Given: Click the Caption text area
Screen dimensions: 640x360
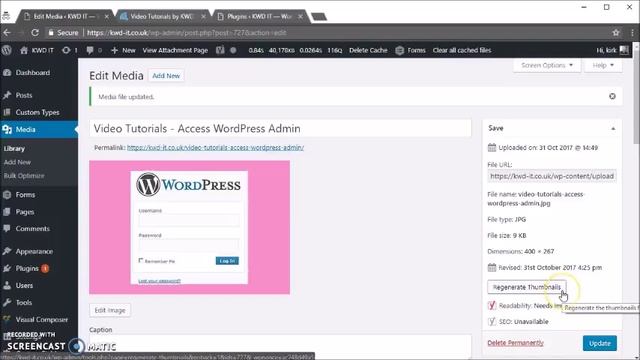Looking at the screenshot, I should pos(280,347).
